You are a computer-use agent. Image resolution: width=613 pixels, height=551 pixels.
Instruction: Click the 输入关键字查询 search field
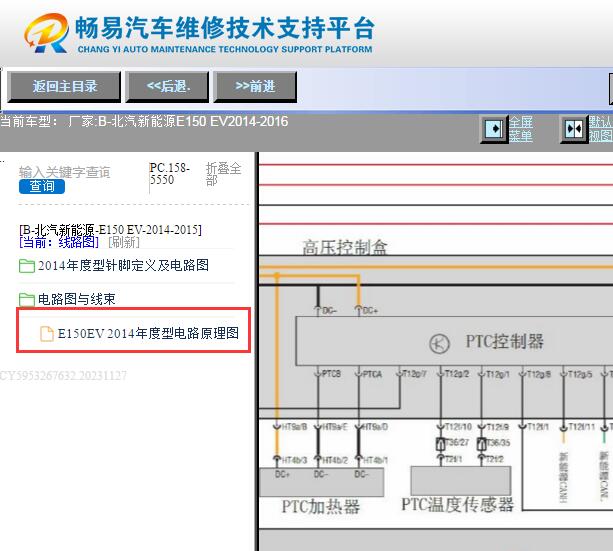(x=65, y=172)
